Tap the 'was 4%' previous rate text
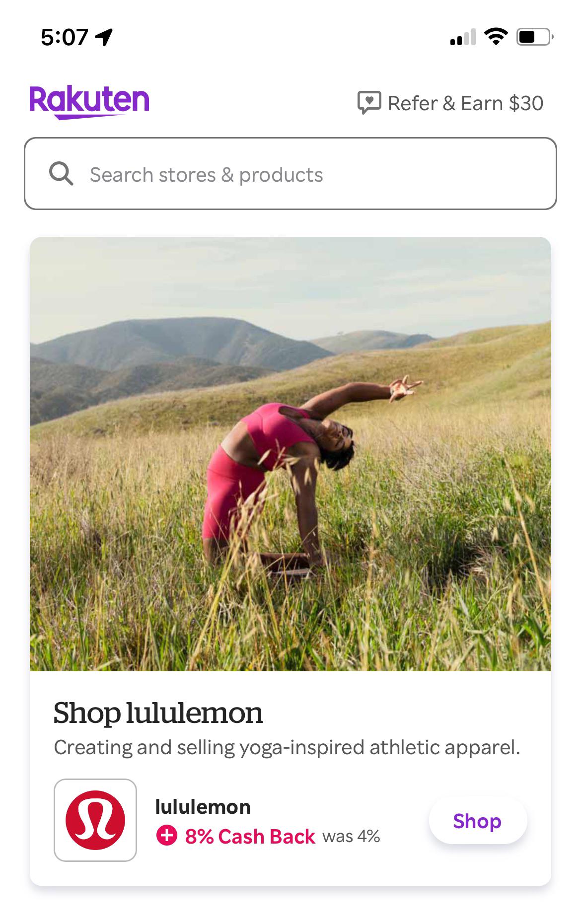Viewport: 581px width, 924px height. click(351, 837)
